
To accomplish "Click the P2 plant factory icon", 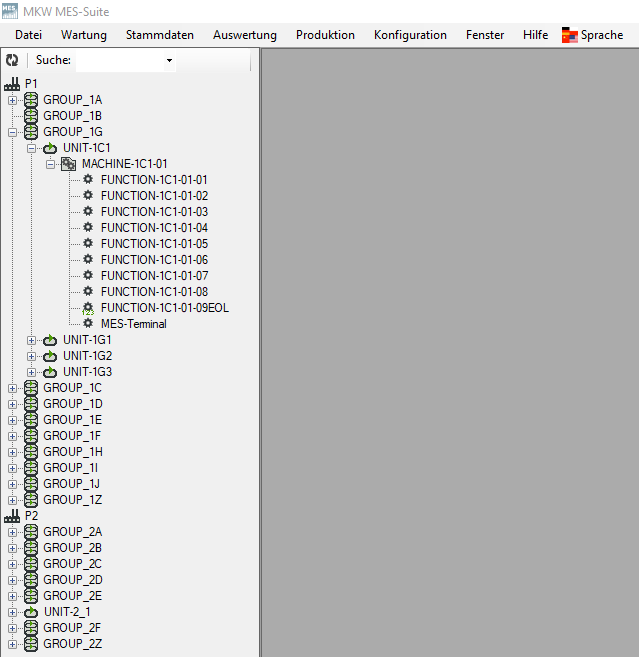I will [12, 516].
